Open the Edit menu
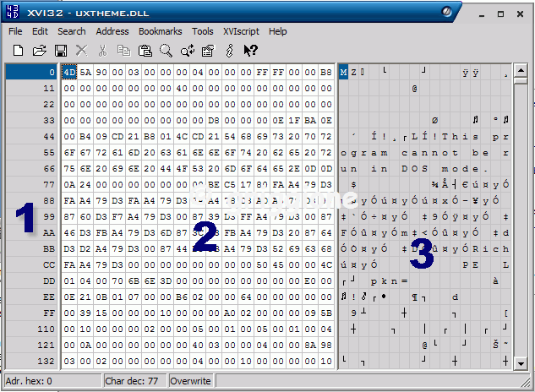This screenshot has height=392, width=535. coord(40,31)
